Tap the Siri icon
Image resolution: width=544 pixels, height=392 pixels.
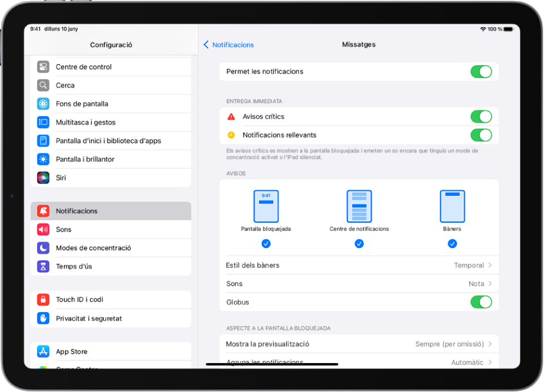43,178
